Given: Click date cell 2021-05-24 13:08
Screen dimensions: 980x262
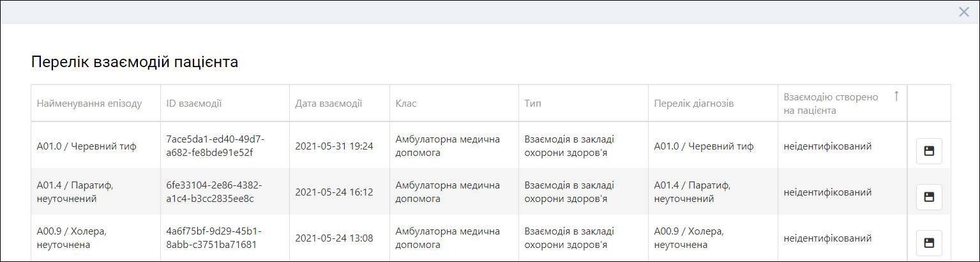Looking at the screenshot, I should click(x=334, y=238).
